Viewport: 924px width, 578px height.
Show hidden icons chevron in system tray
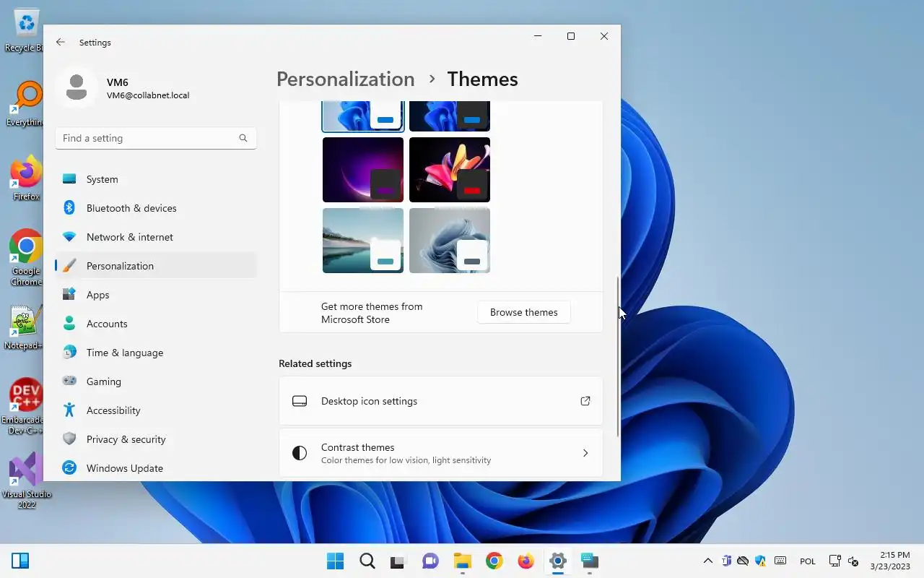(708, 561)
